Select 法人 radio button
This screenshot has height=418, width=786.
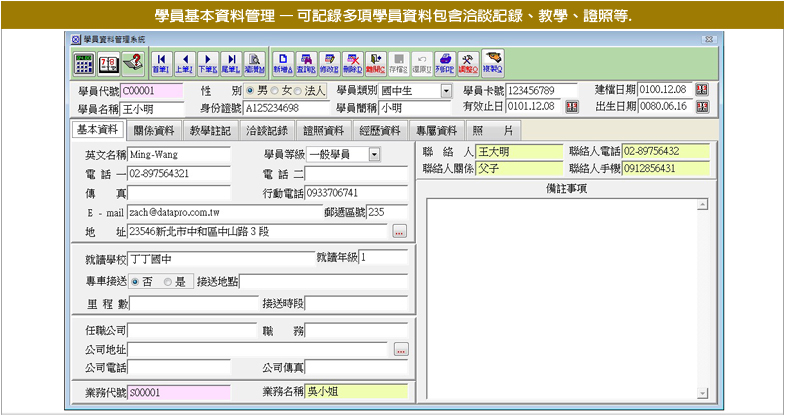tap(296, 90)
